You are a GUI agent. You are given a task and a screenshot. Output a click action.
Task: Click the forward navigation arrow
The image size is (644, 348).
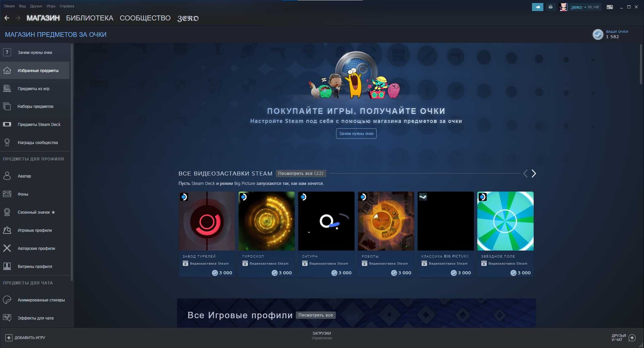[18, 18]
